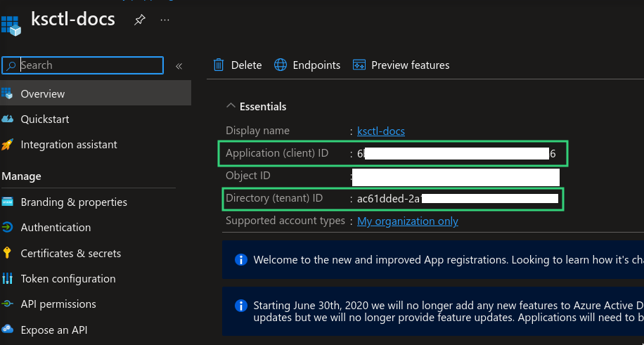Click the Integration assistant rocket icon
The image size is (644, 345).
pos(8,145)
